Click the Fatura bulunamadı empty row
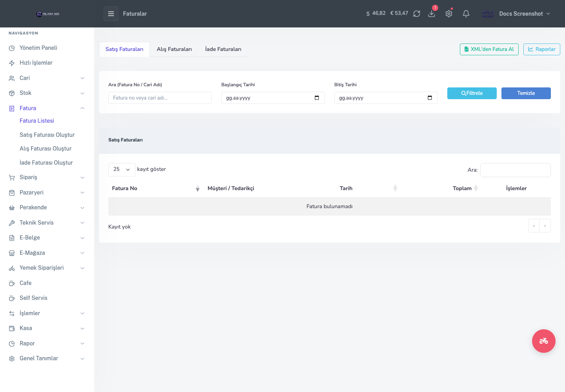565x392 pixels. pos(330,207)
